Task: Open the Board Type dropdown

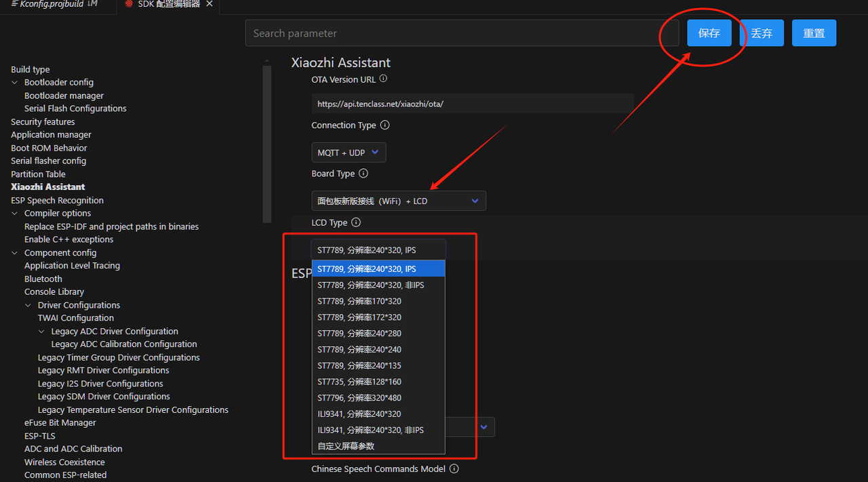Action: coord(398,201)
